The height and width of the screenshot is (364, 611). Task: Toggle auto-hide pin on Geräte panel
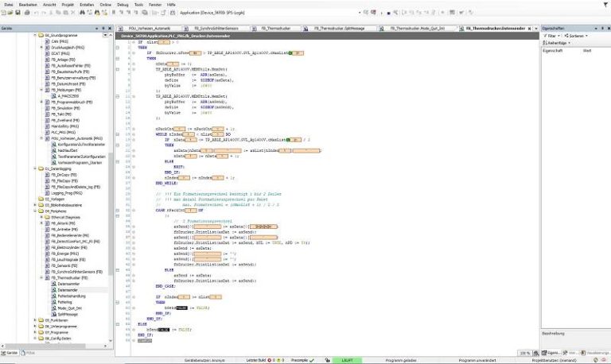coord(104,27)
